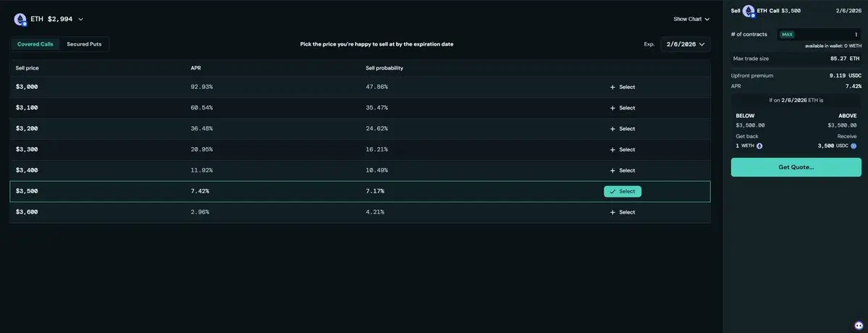Select the $3,100 sell price option
Image resolution: width=868 pixels, height=333 pixels.
623,108
